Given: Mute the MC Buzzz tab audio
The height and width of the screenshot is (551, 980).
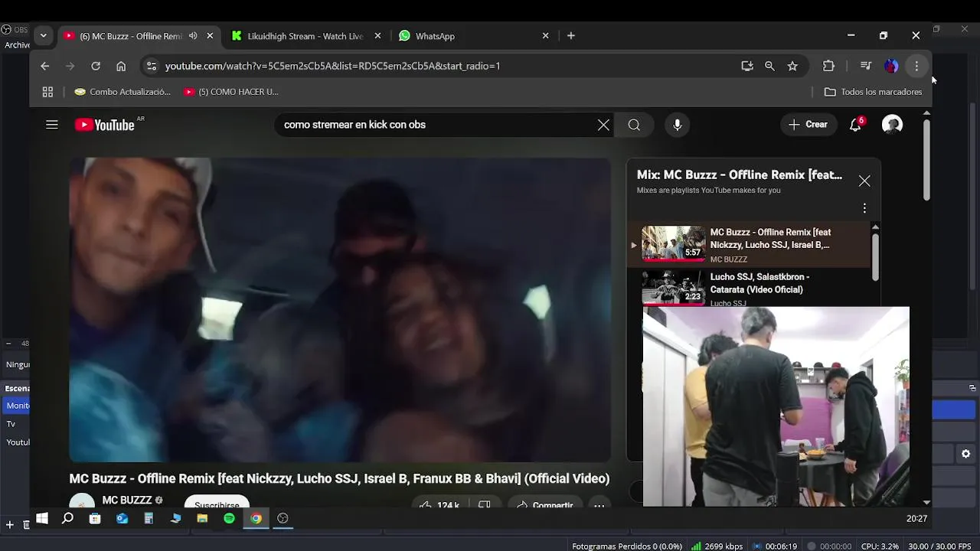Looking at the screenshot, I should (x=193, y=36).
